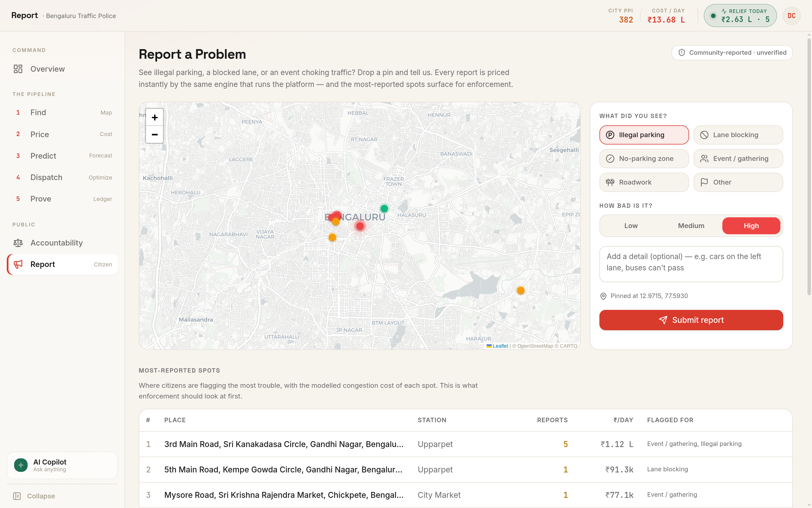
Task: Click the orange map marker near Haralur
Action: pyautogui.click(x=520, y=290)
